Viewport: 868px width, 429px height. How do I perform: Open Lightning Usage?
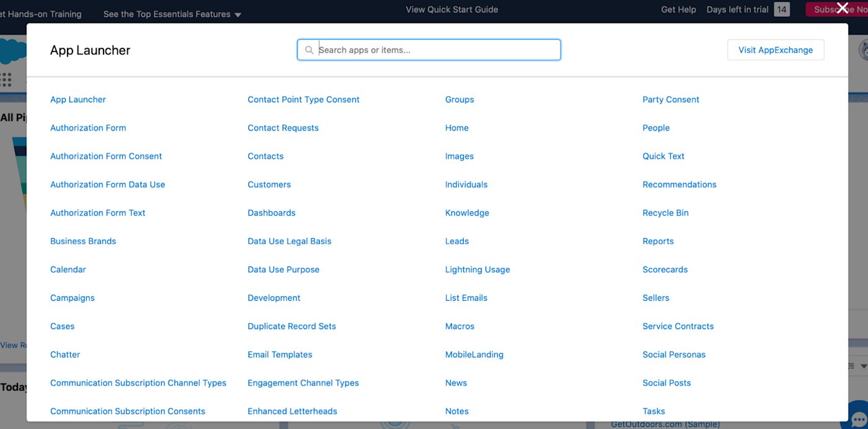pos(477,270)
